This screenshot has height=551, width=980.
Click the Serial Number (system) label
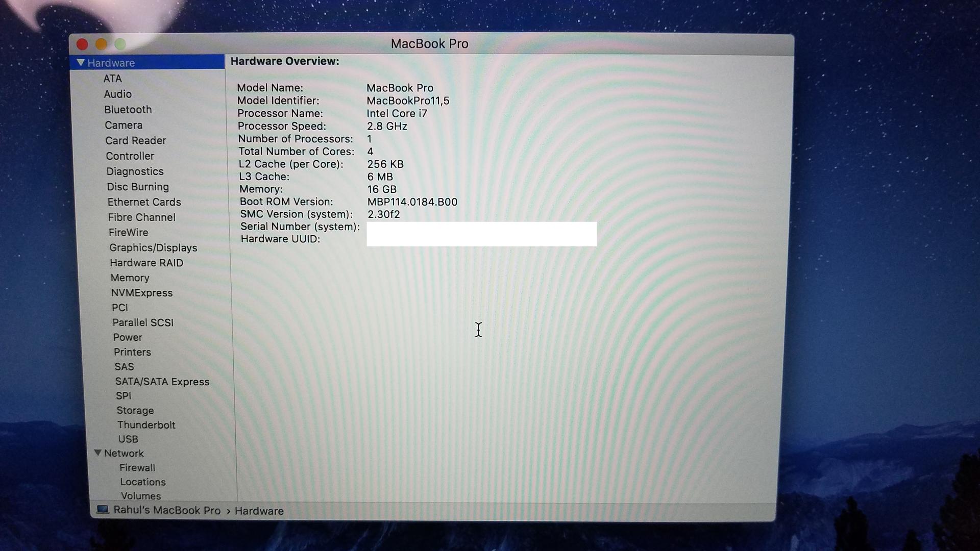click(300, 227)
